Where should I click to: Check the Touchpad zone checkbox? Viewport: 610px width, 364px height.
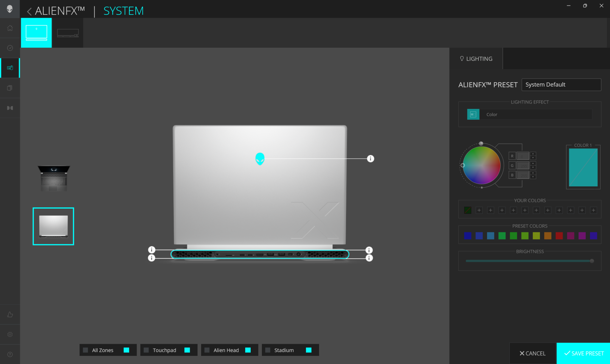point(146,350)
